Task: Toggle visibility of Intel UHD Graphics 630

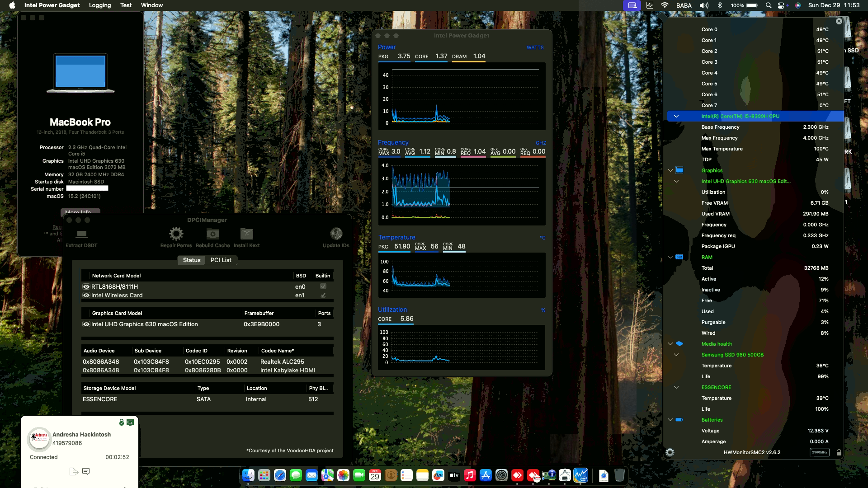Action: 86,324
